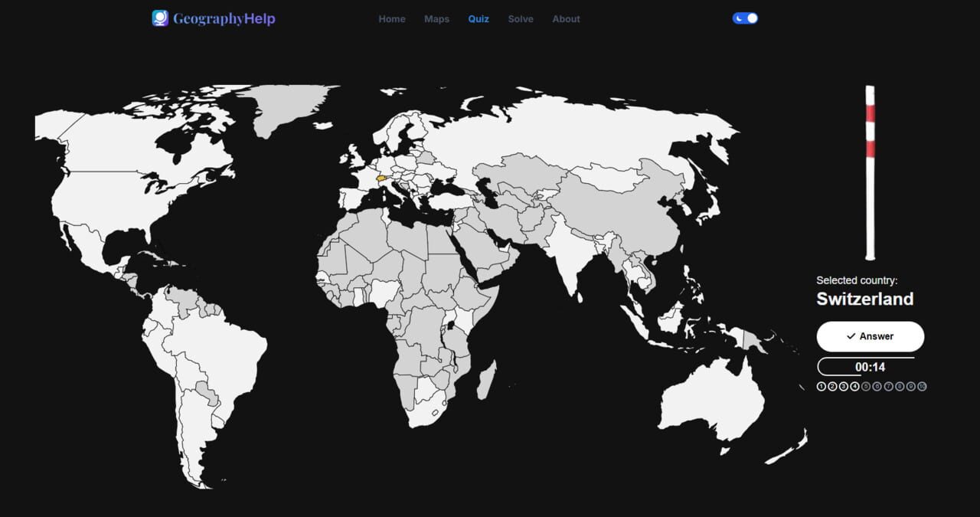Click the moon icon on the theme switch
The image size is (980, 517).
pyautogui.click(x=739, y=18)
